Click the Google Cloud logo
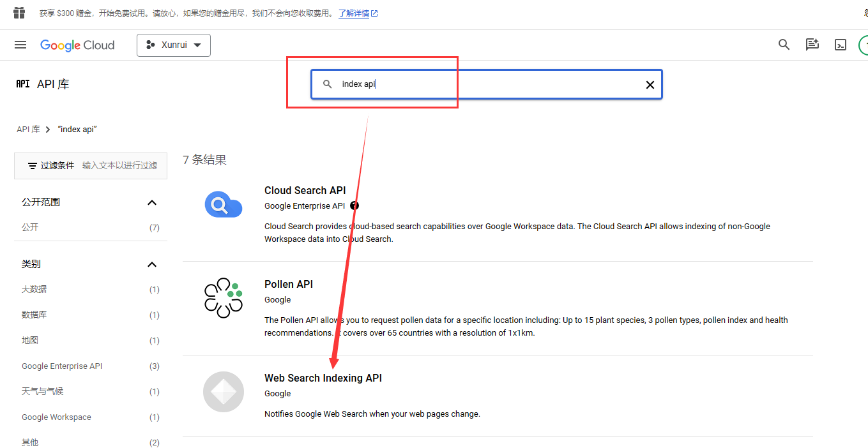 [x=77, y=45]
